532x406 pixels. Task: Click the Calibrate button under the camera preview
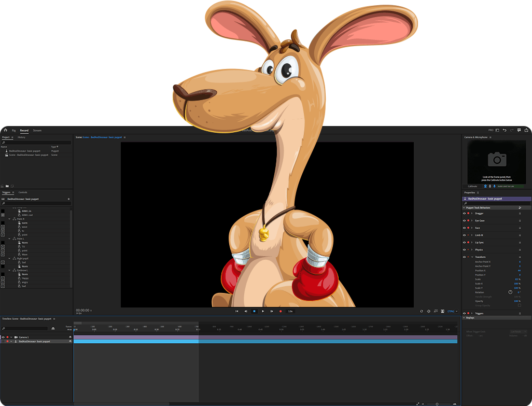click(x=472, y=186)
